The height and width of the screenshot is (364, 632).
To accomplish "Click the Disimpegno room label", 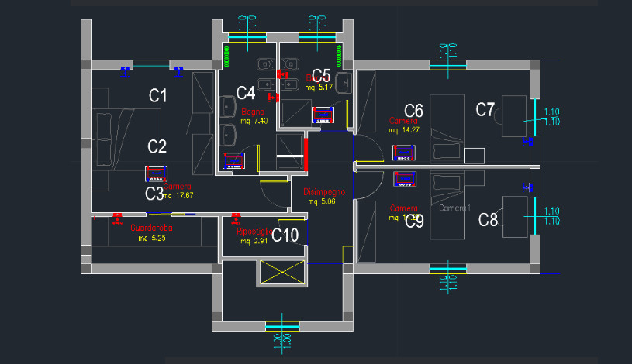I will tap(323, 192).
